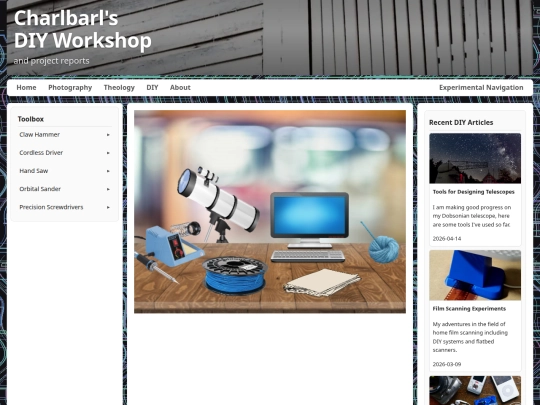The height and width of the screenshot is (405, 540).
Task: Click the camera lens behind soldering station
Action: [x=187, y=229]
